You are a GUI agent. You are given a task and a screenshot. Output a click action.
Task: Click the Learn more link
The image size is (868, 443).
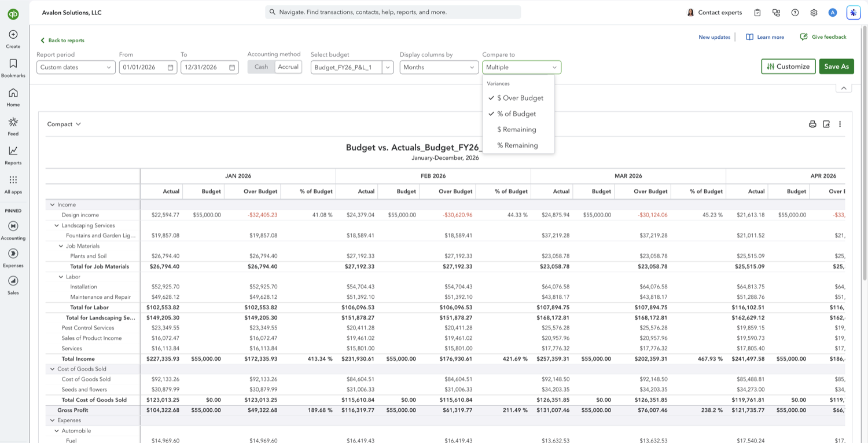(x=765, y=37)
